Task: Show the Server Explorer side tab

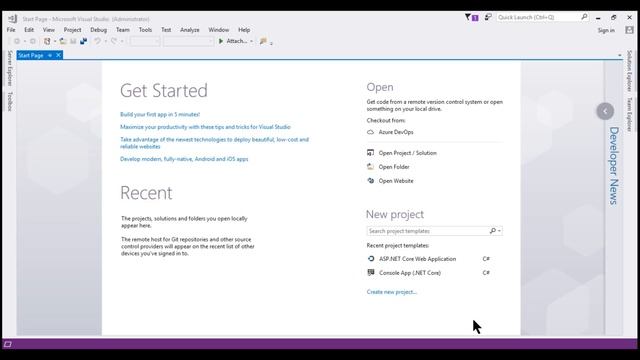Action: 10,68
